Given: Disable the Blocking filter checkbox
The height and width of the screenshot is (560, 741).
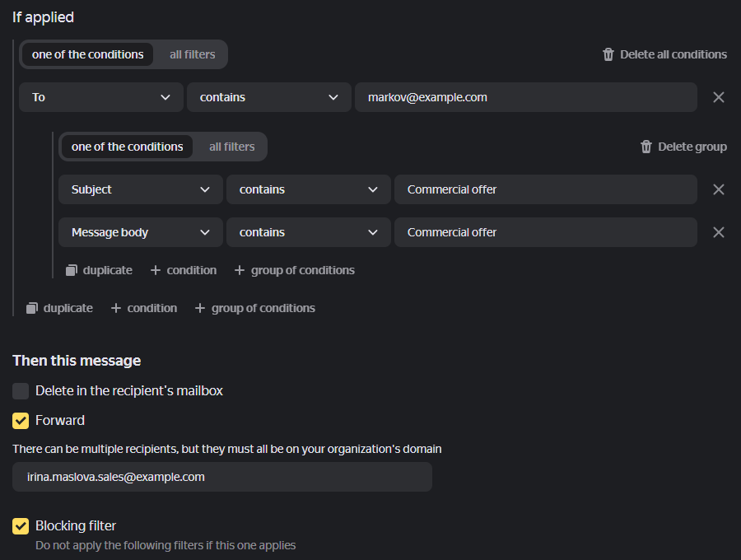Looking at the screenshot, I should point(21,525).
